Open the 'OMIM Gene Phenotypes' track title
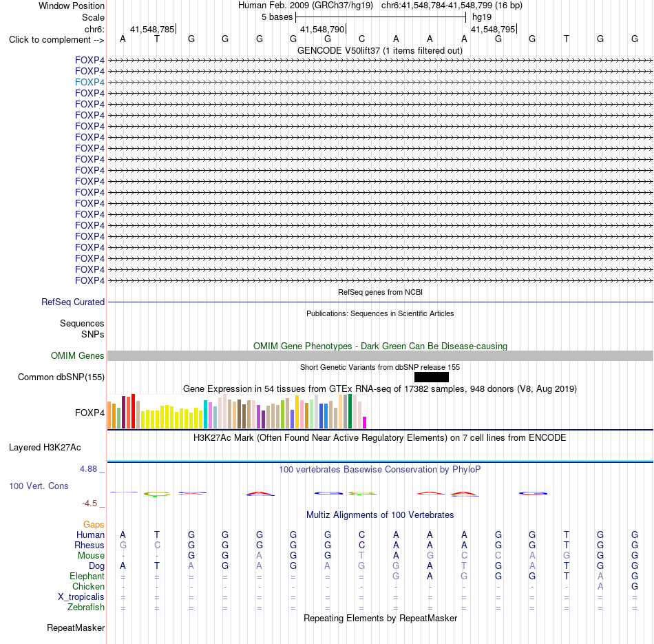 [x=380, y=346]
